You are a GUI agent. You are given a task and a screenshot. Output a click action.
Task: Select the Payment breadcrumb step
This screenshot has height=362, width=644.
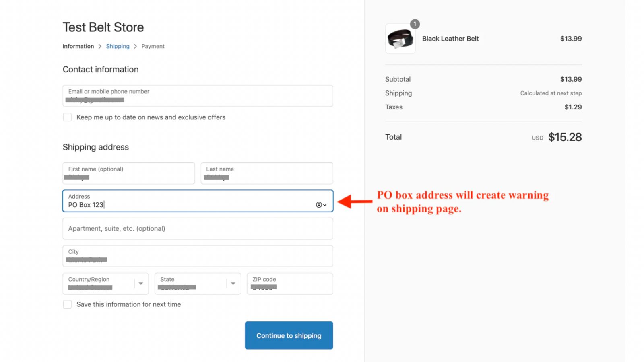click(x=153, y=46)
